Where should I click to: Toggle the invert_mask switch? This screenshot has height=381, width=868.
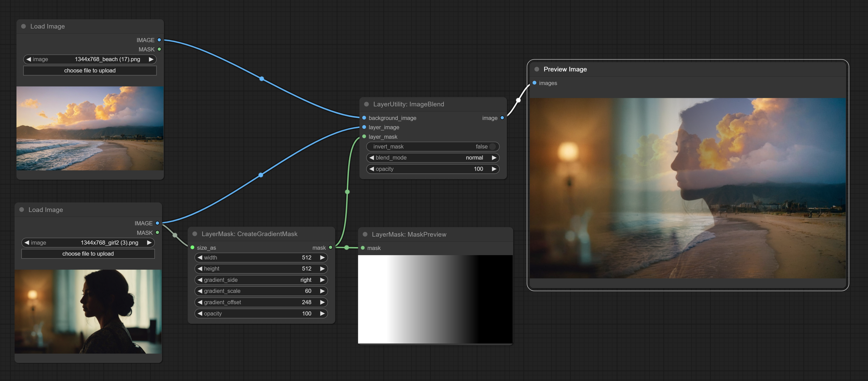(492, 146)
